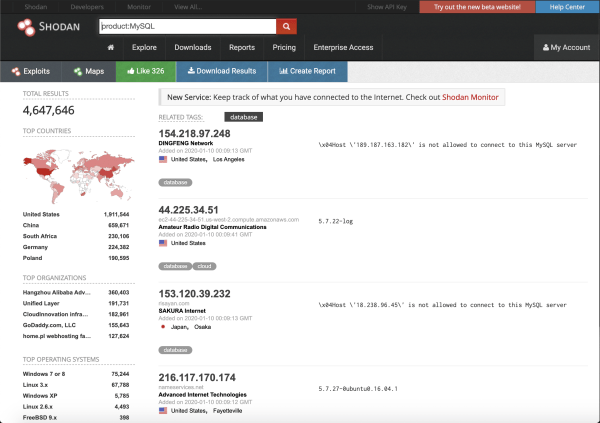The image size is (600, 423).
Task: Click the US flag beside Fayetteville
Action: (163, 411)
